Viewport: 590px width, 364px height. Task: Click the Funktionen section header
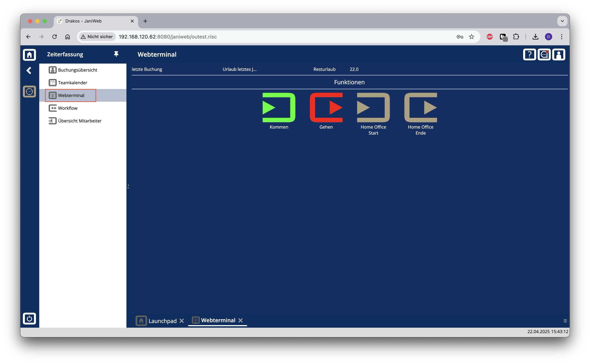click(349, 82)
